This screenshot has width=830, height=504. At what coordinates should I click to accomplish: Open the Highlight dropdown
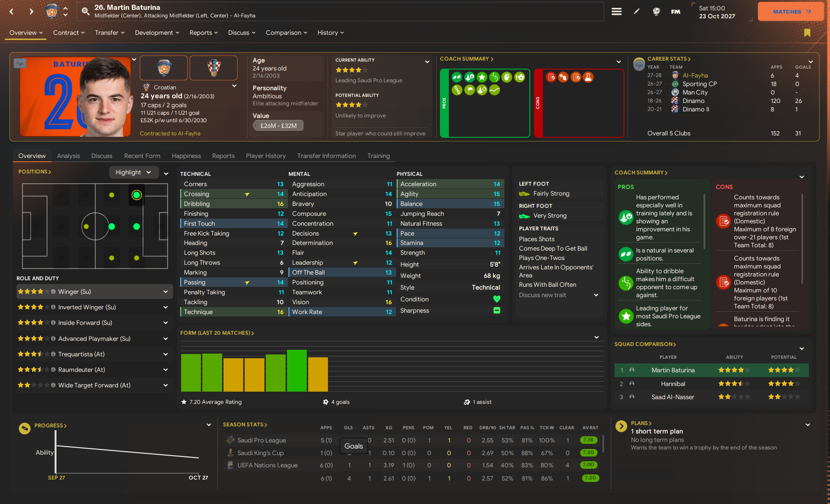click(134, 173)
